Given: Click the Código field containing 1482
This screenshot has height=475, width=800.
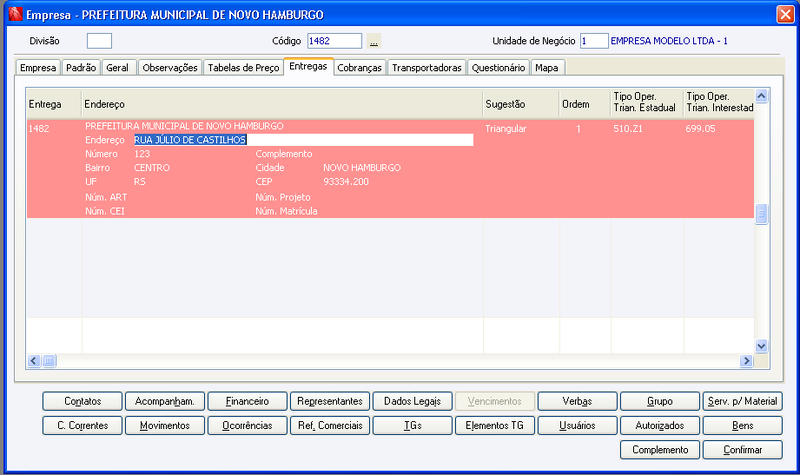Looking at the screenshot, I should click(x=335, y=41).
